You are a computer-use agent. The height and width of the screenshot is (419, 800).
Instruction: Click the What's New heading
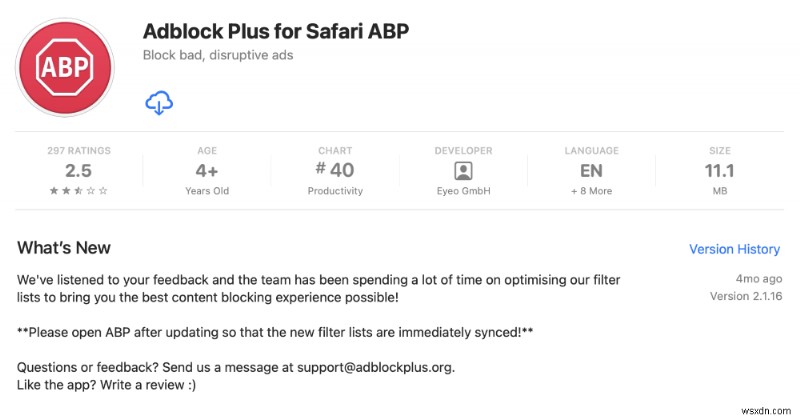click(64, 248)
